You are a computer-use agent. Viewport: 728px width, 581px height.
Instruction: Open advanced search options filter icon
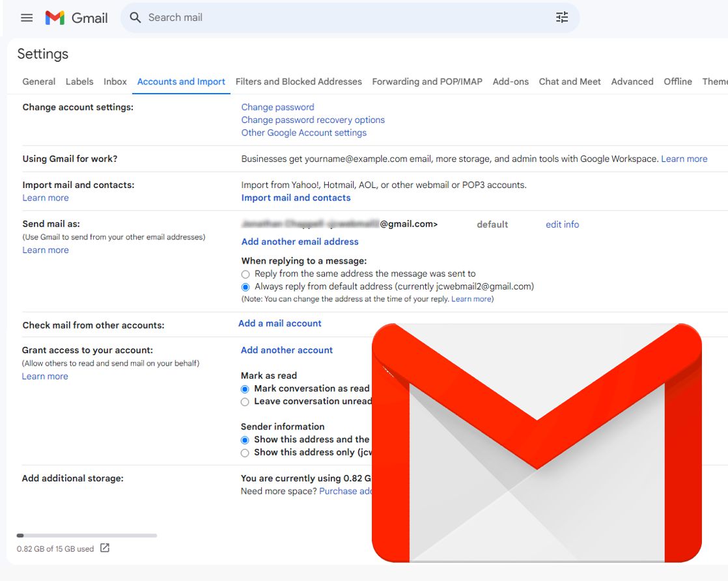point(561,17)
